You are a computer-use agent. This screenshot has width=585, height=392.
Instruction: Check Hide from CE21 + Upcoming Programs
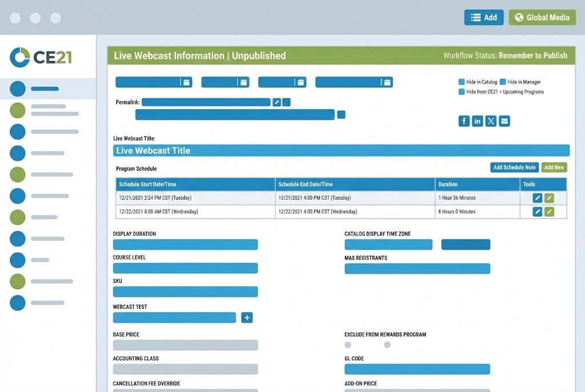pos(460,91)
